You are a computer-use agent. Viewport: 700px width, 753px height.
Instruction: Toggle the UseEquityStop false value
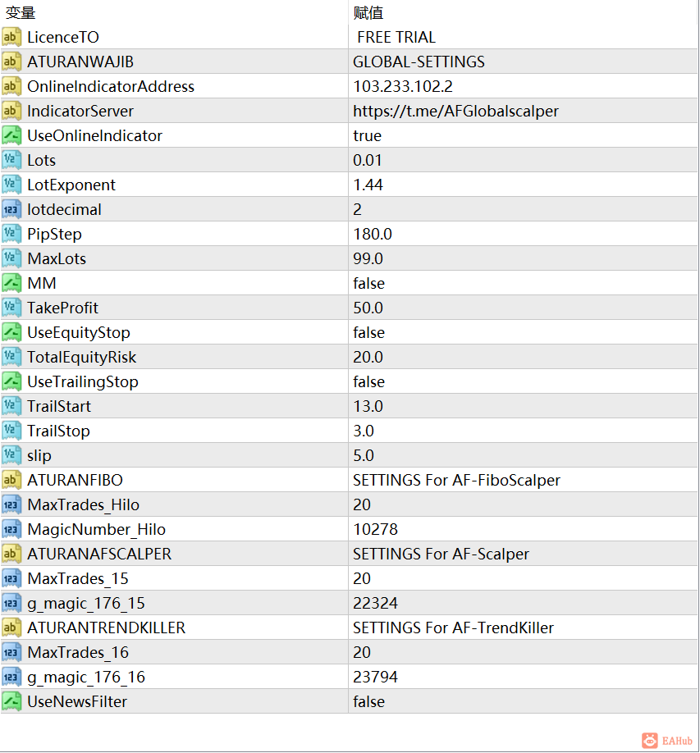523,332
